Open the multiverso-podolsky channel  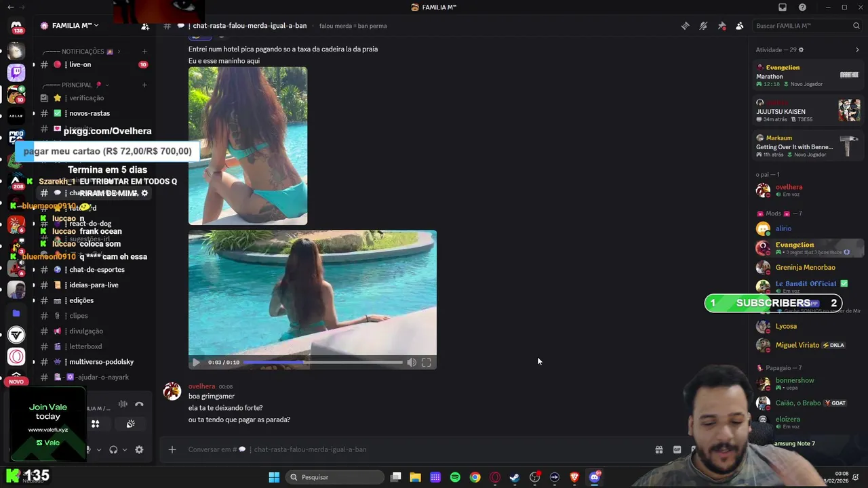pos(94,362)
